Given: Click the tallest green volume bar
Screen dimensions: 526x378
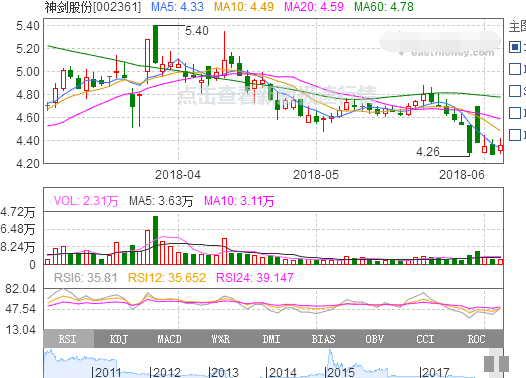Looking at the screenshot, I should tap(155, 240).
